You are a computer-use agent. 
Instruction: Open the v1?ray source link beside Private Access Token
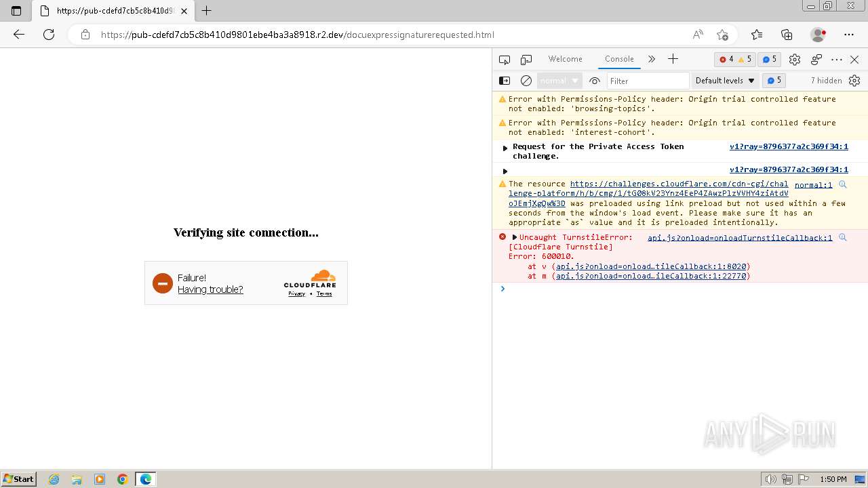[789, 146]
